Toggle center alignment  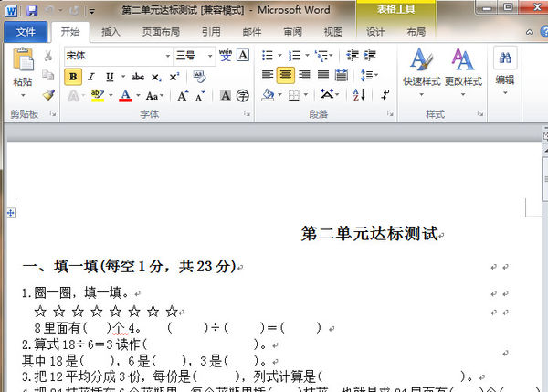tap(286, 75)
